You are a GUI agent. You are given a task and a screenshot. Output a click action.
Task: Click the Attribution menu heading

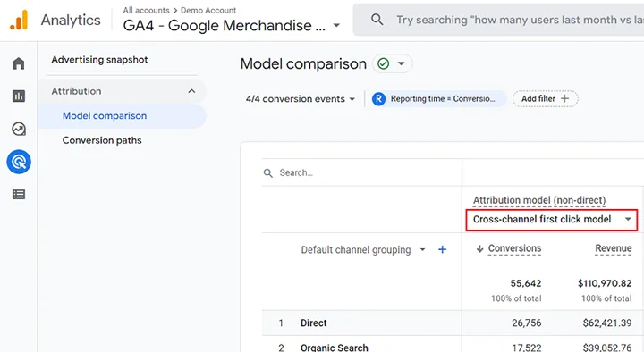click(76, 91)
